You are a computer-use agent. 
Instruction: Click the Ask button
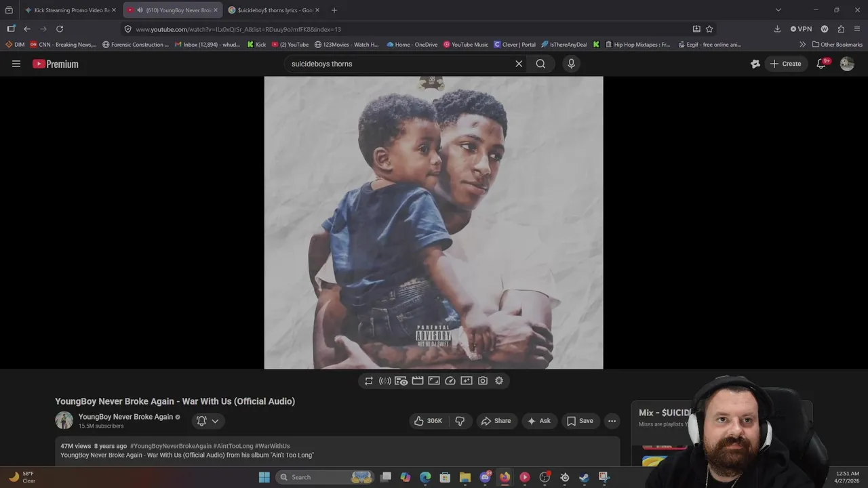tap(539, 421)
